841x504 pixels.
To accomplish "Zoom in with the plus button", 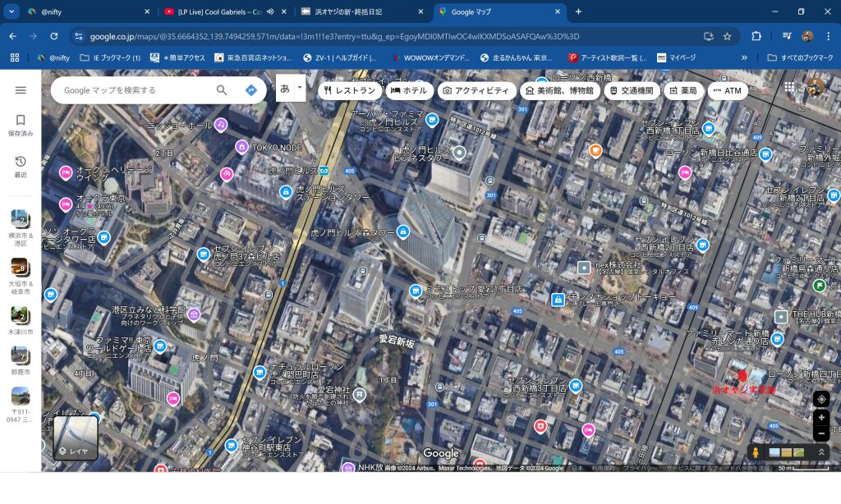I will 821,418.
